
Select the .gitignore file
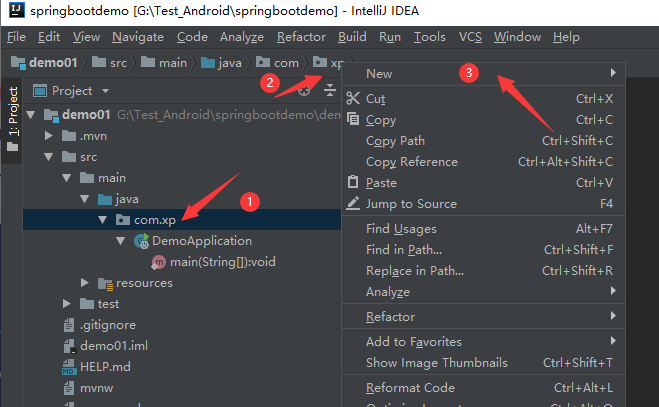(x=108, y=325)
